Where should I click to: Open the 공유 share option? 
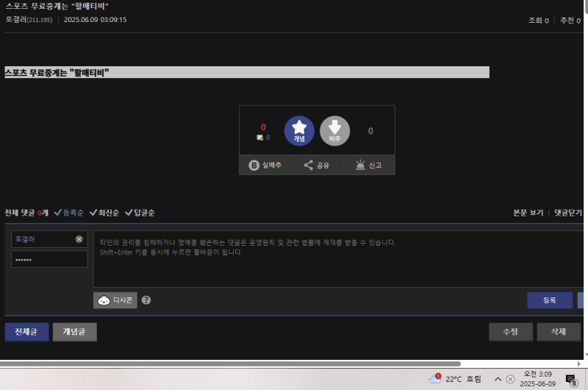tap(317, 166)
